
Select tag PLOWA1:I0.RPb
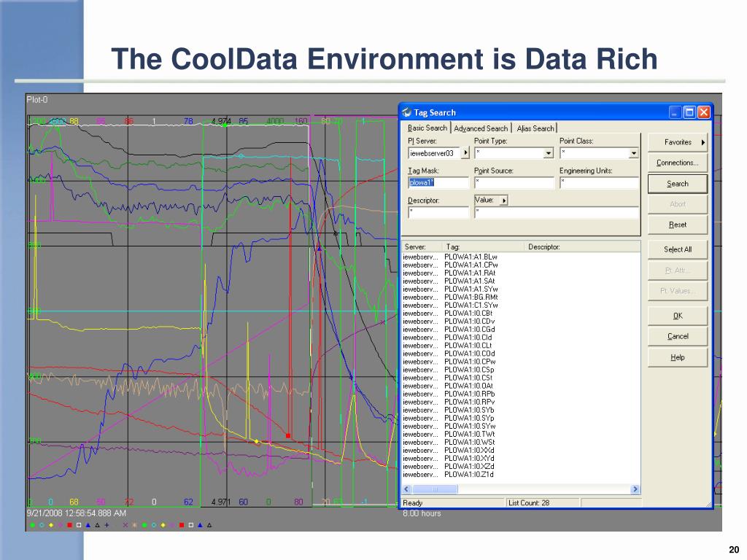[x=469, y=394]
